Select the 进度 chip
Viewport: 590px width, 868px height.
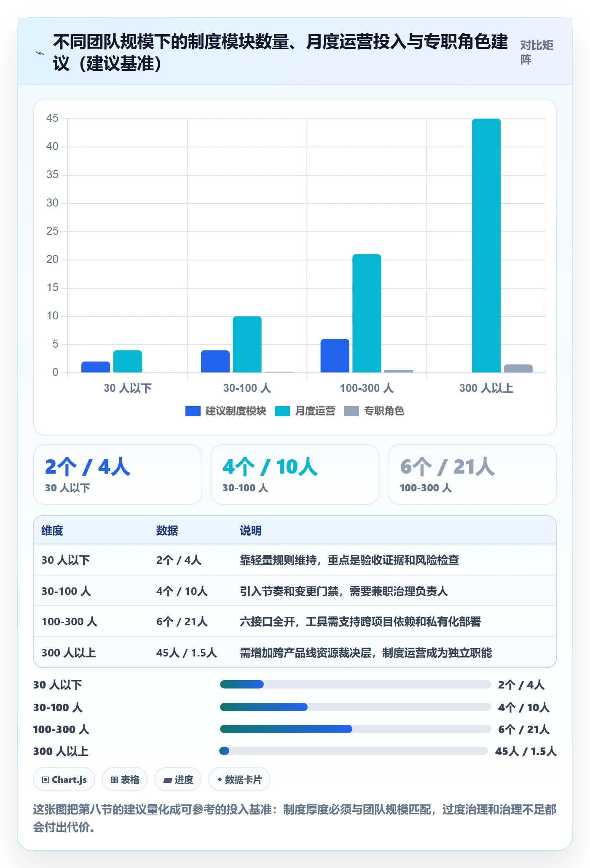click(x=178, y=780)
